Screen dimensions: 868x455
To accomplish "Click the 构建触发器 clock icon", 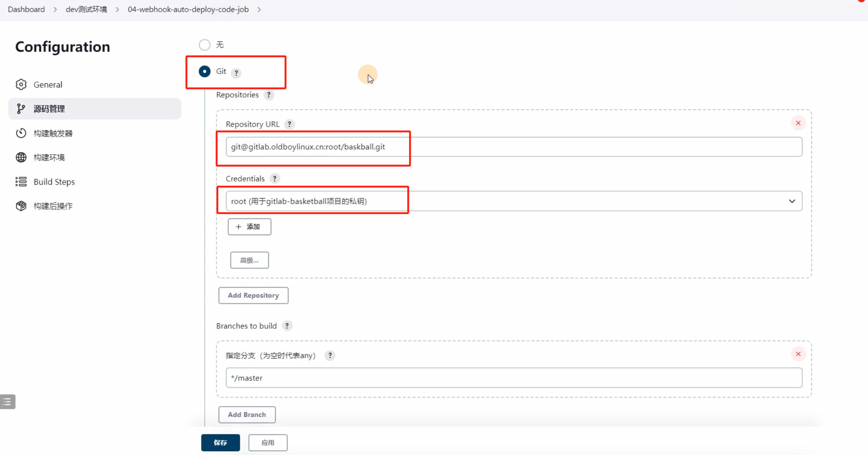I will coord(21,133).
